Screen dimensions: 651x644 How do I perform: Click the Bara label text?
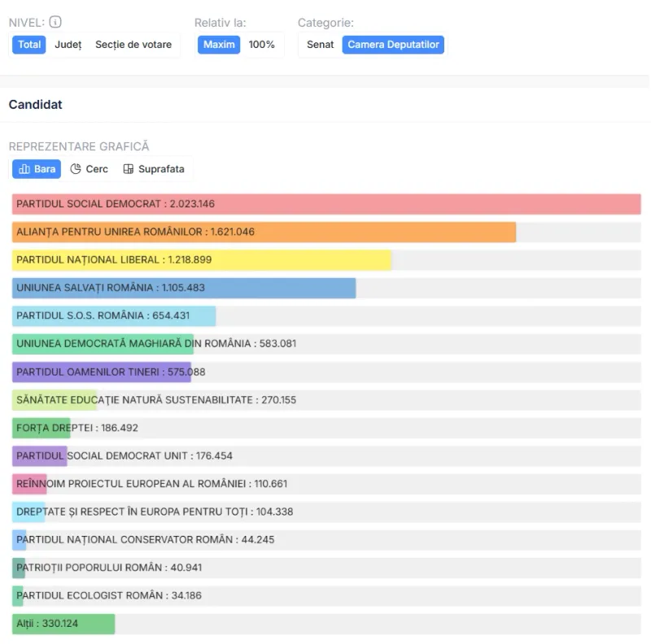45,169
